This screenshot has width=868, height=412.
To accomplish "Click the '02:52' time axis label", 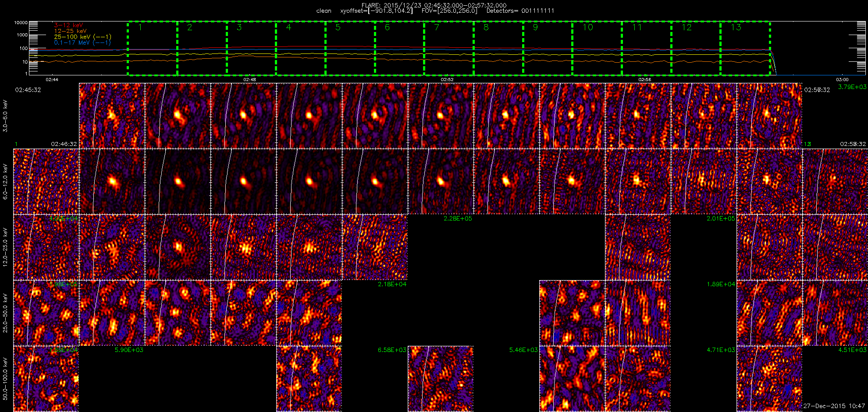I will pos(447,80).
